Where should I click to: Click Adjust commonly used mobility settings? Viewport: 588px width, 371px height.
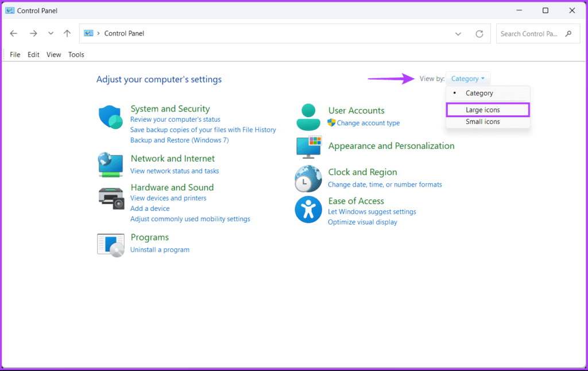click(190, 219)
